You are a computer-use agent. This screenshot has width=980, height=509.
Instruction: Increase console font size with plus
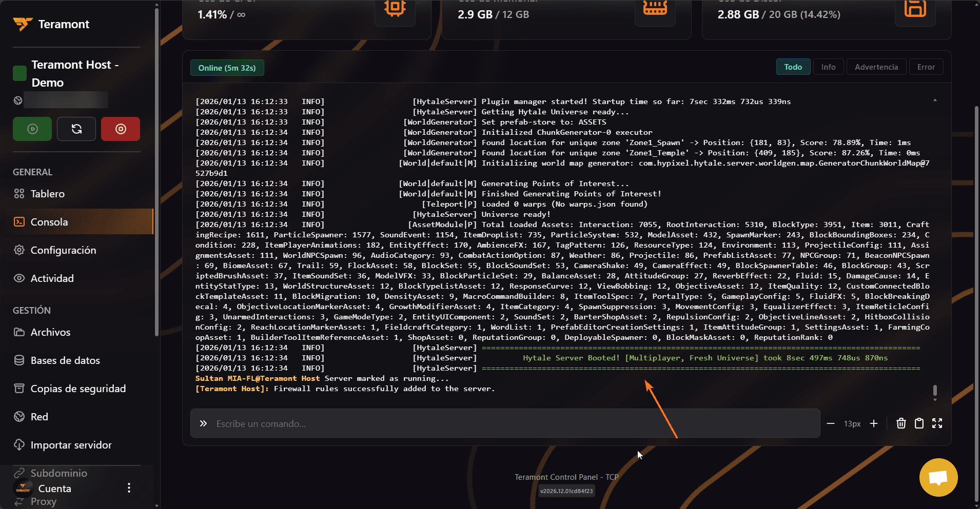click(x=874, y=423)
